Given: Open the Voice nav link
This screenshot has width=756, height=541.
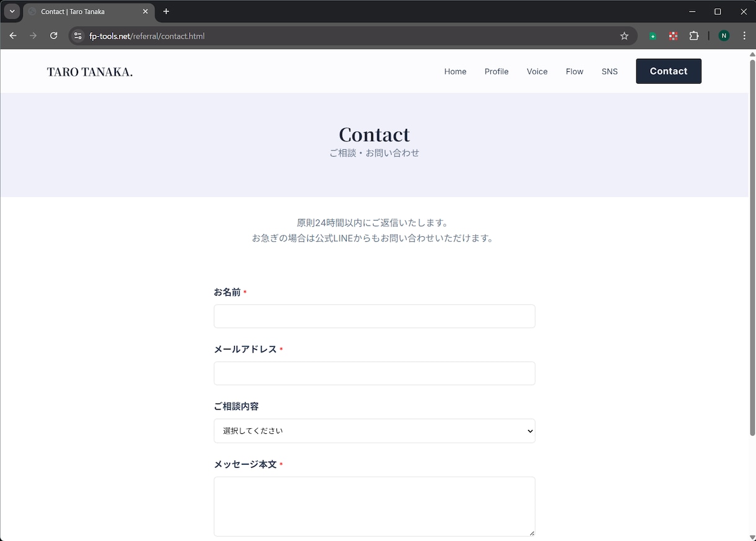Looking at the screenshot, I should point(537,71).
